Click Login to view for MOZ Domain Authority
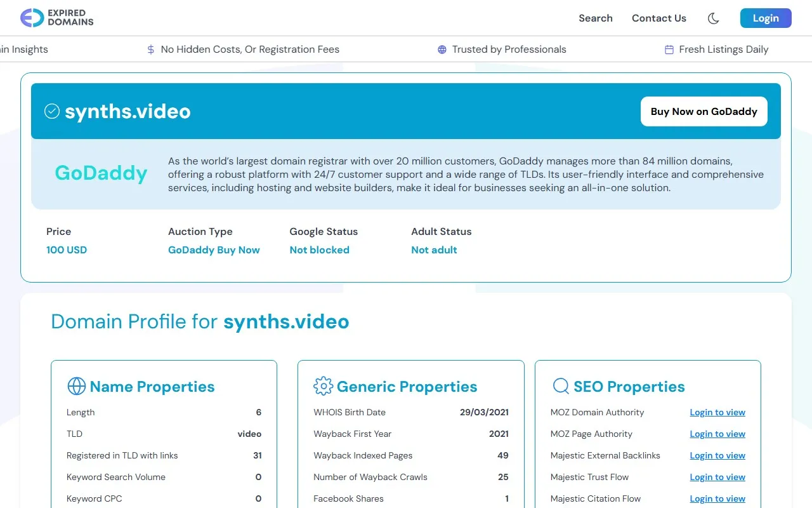This screenshot has width=812, height=508. [717, 413]
